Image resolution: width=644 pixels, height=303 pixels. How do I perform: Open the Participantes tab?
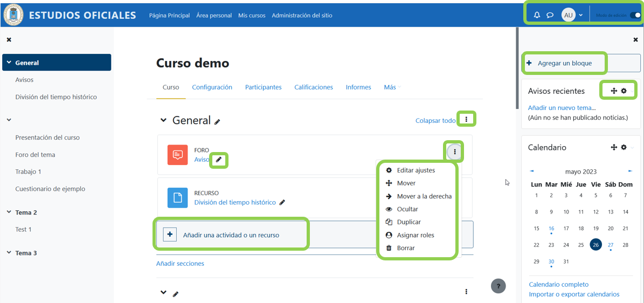(264, 87)
